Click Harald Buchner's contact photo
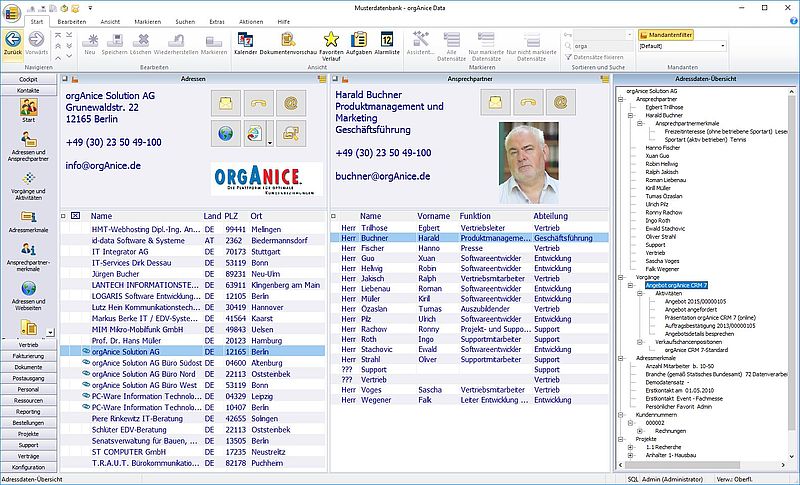 pyautogui.click(x=529, y=163)
